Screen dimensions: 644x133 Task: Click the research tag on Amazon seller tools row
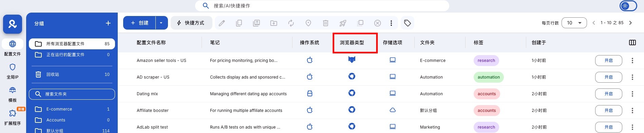click(x=486, y=61)
